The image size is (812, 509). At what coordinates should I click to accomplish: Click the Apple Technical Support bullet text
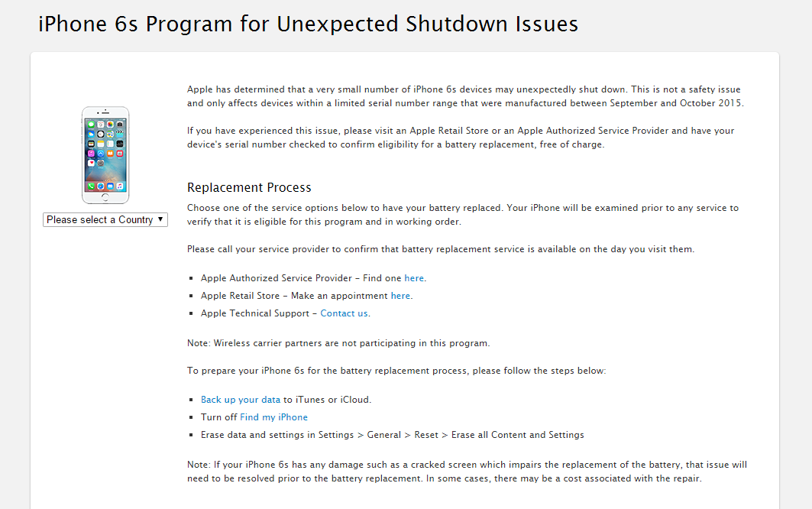coord(286,313)
